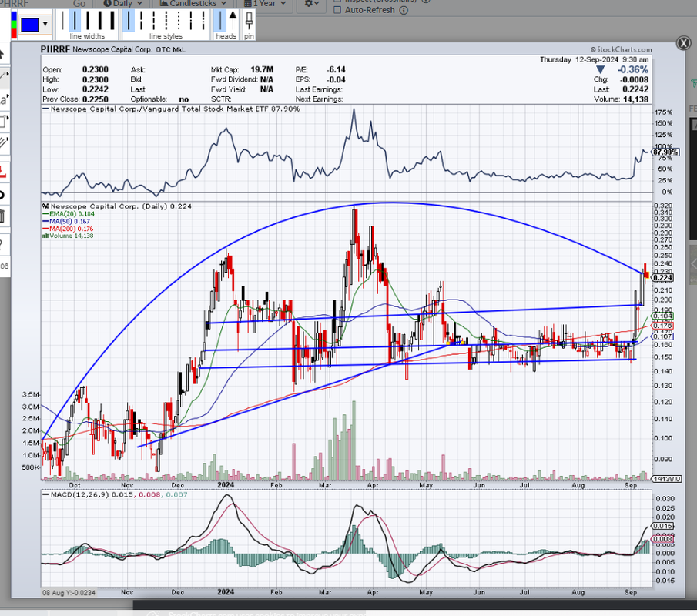Image resolution: width=697 pixels, height=616 pixels.
Task: Click the 'line widths' group label
Action: [87, 36]
